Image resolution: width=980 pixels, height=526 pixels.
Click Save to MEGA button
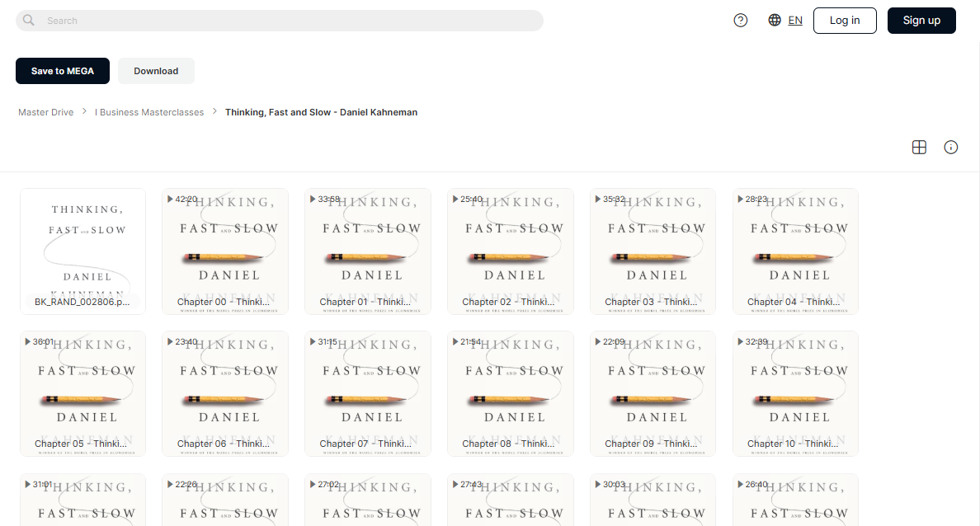[63, 71]
